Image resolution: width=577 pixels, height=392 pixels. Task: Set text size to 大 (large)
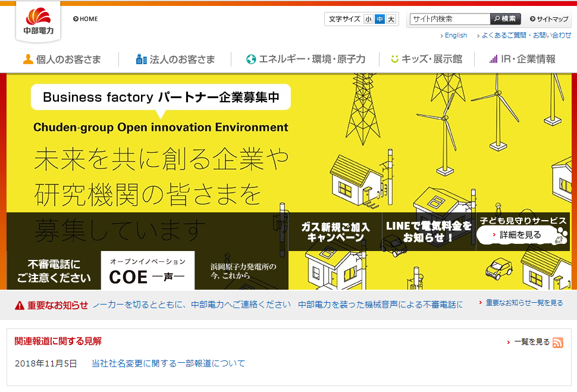(x=391, y=19)
